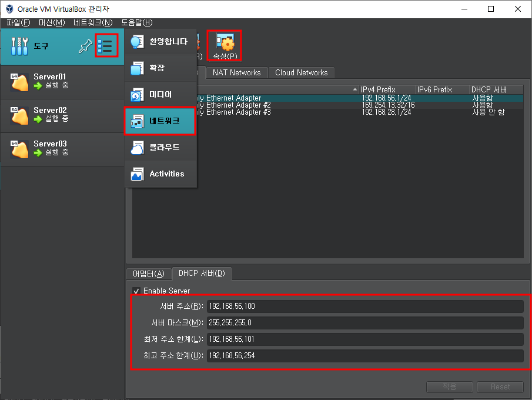This screenshot has width=532, height=400.
Task: Open the Machine (머신) menu
Action: tap(52, 23)
